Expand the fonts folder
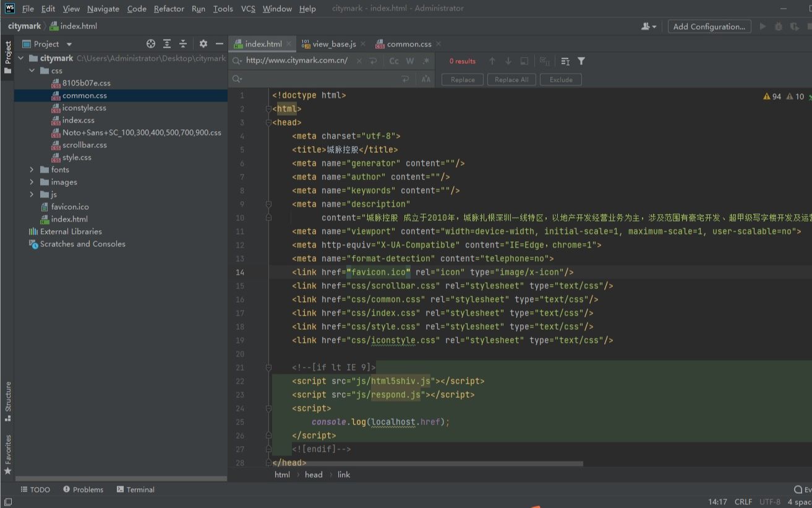This screenshot has width=812, height=508. [x=32, y=170]
